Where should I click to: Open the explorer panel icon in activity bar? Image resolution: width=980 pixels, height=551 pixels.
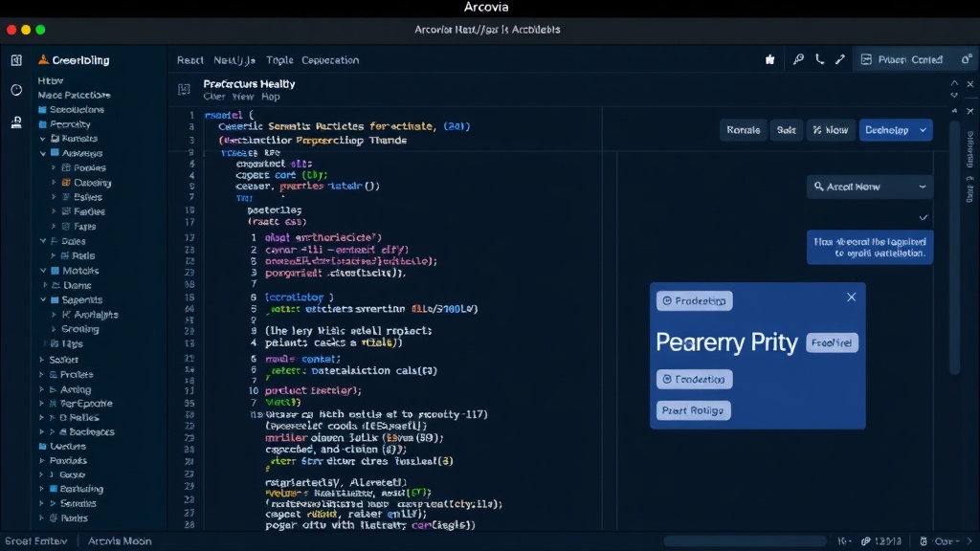pyautogui.click(x=16, y=60)
